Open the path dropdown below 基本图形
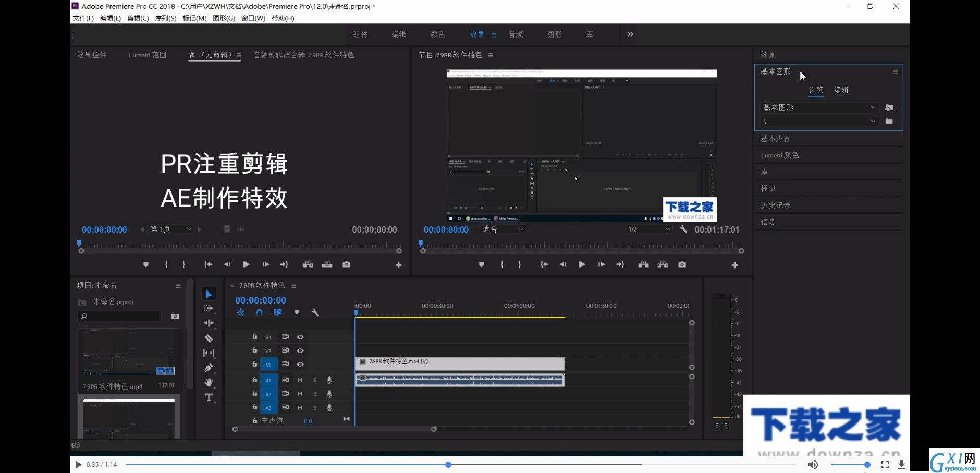The height and width of the screenshot is (473, 980). [x=819, y=122]
